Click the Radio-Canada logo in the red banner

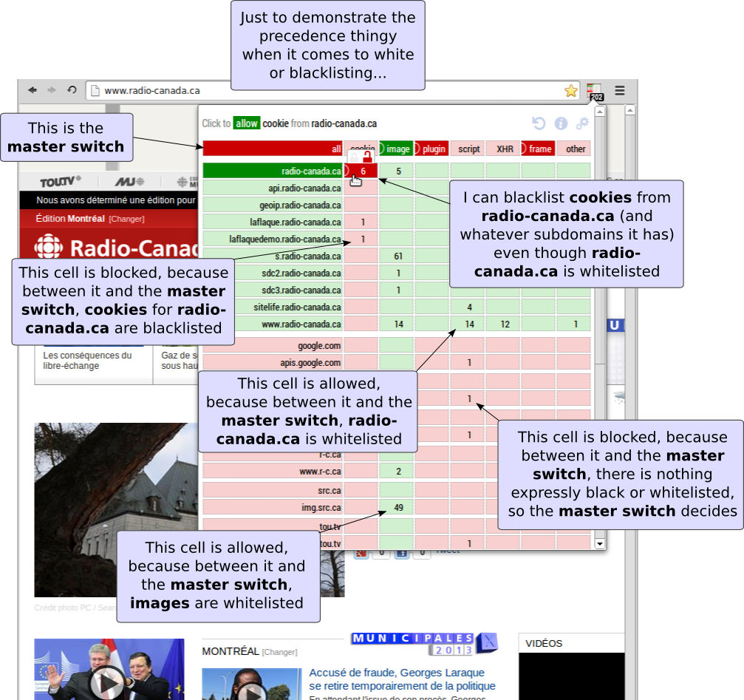pyautogui.click(x=116, y=247)
